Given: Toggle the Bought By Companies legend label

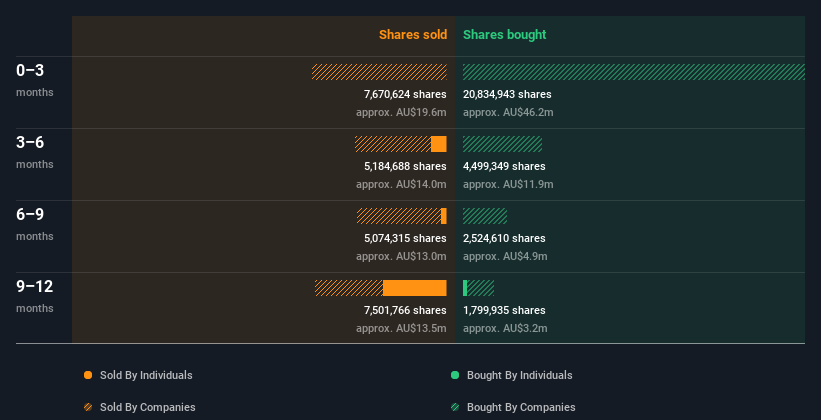Looking at the screenshot, I should pyautogui.click(x=521, y=407).
